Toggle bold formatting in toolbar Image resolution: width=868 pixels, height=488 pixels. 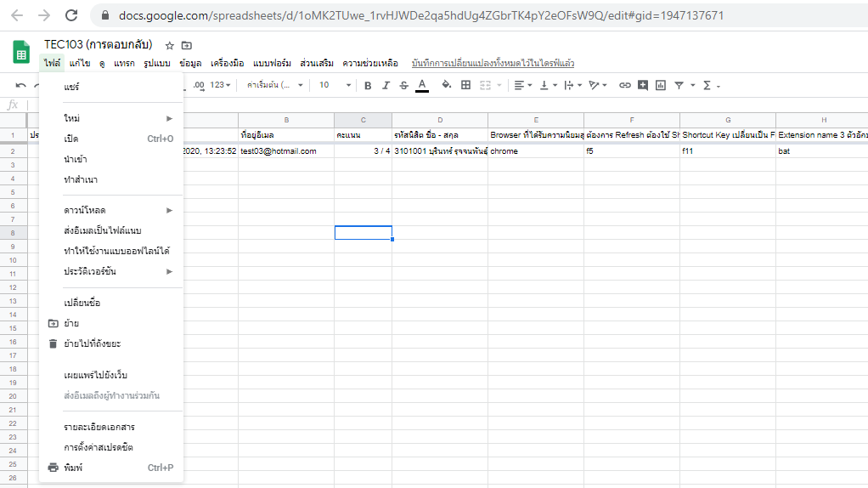point(368,85)
